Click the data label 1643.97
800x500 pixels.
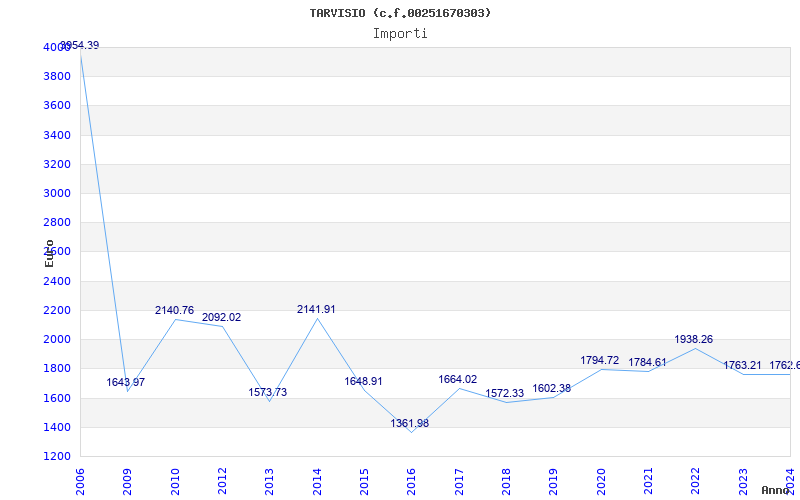pos(126,382)
